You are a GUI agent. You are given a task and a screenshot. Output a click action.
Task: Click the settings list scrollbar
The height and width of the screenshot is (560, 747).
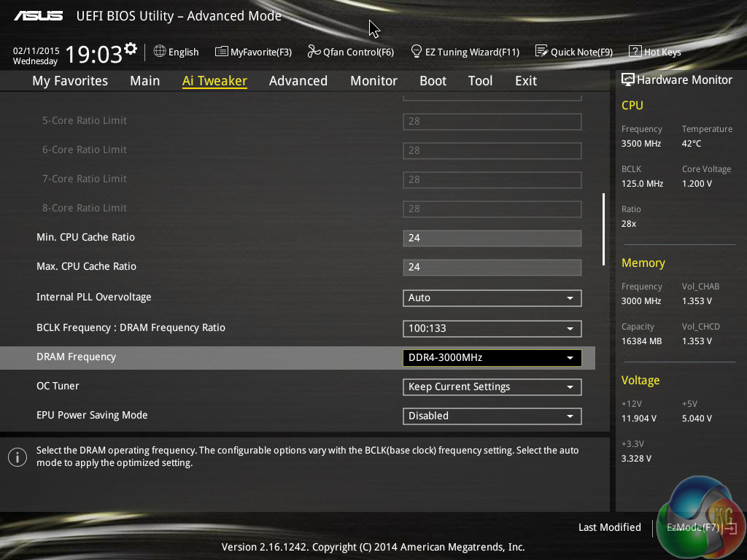[x=603, y=229]
